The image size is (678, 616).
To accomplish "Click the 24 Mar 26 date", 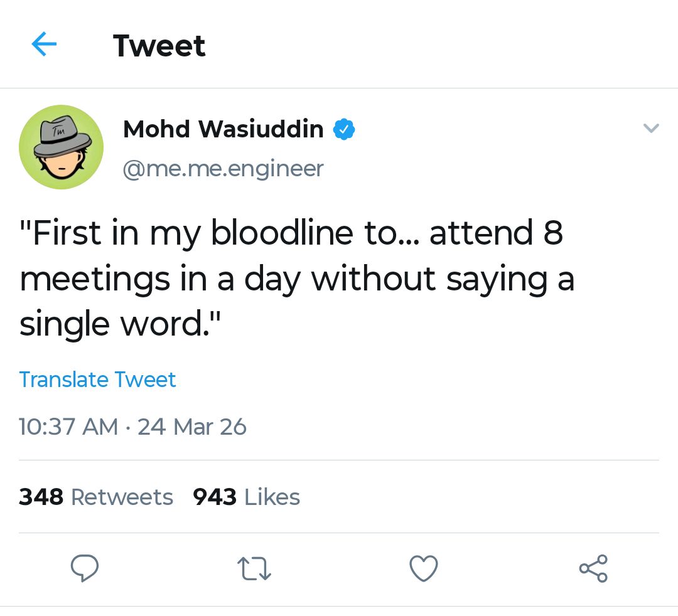I will pyautogui.click(x=192, y=427).
